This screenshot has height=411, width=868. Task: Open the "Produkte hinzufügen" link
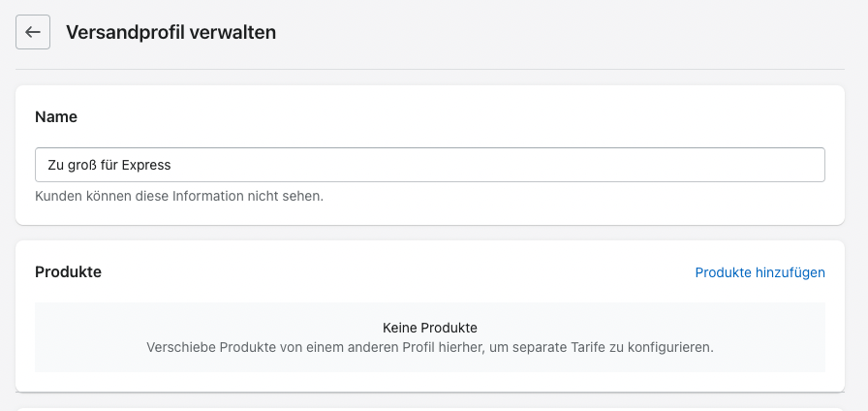point(759,272)
